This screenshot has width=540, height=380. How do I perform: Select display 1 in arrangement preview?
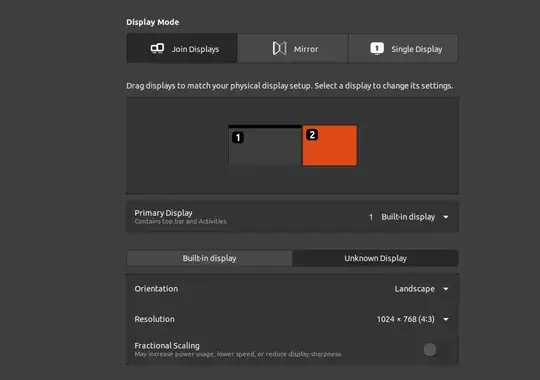pyautogui.click(x=265, y=145)
